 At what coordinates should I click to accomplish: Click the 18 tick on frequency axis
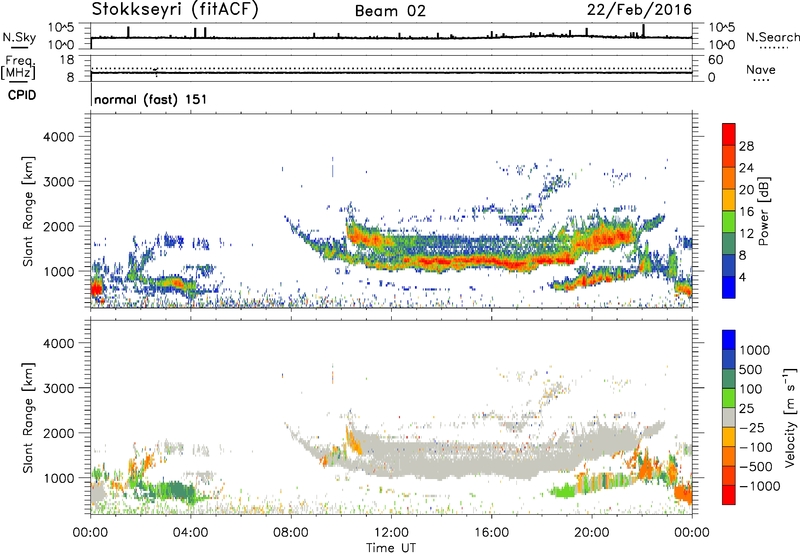(x=67, y=60)
